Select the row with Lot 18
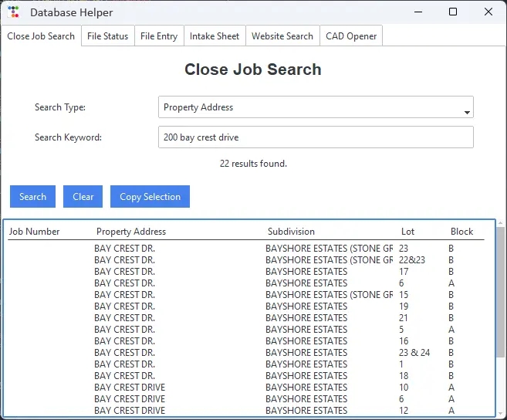The image size is (507, 420). pos(245,376)
